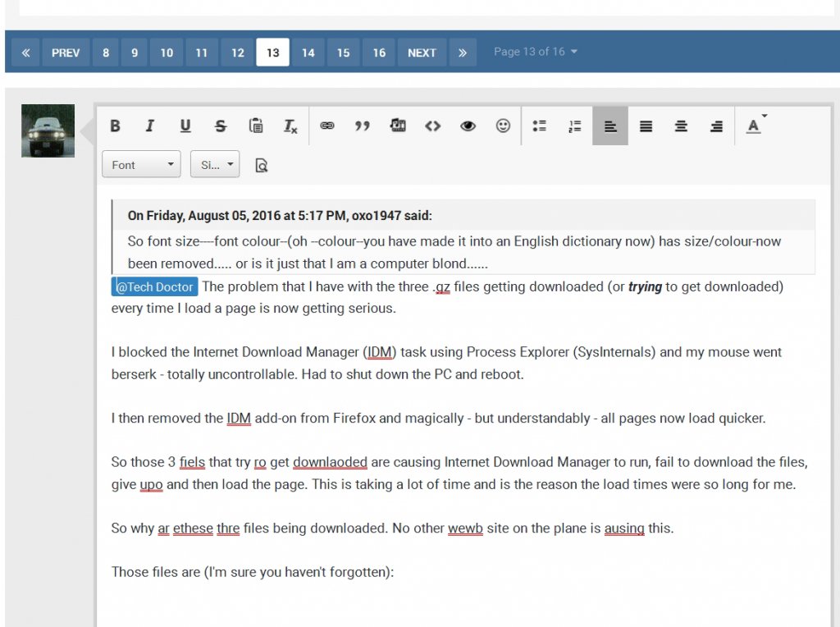Image resolution: width=840 pixels, height=627 pixels.
Task: Insert a blockquote
Action: tap(362, 126)
